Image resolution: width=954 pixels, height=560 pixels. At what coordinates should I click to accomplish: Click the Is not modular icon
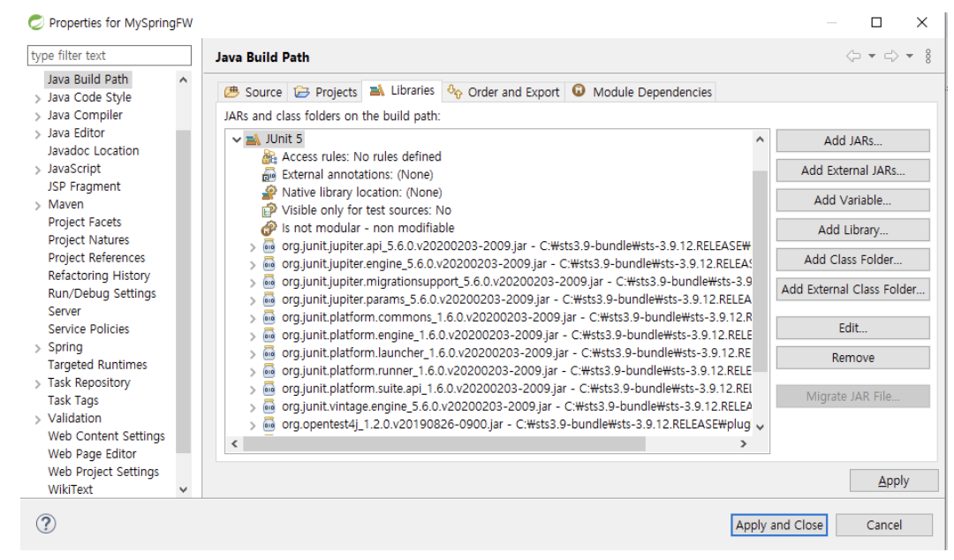pos(269,228)
